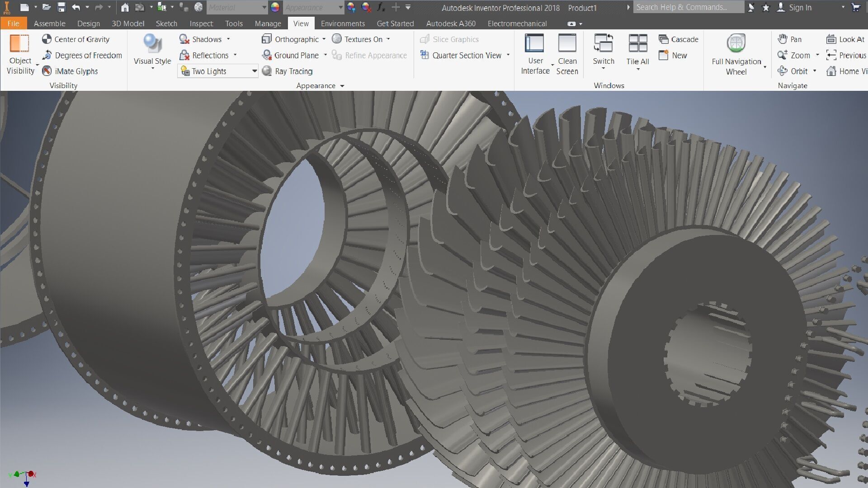Open file using the folder icon
Image resolution: width=868 pixels, height=488 pixels.
(47, 7)
